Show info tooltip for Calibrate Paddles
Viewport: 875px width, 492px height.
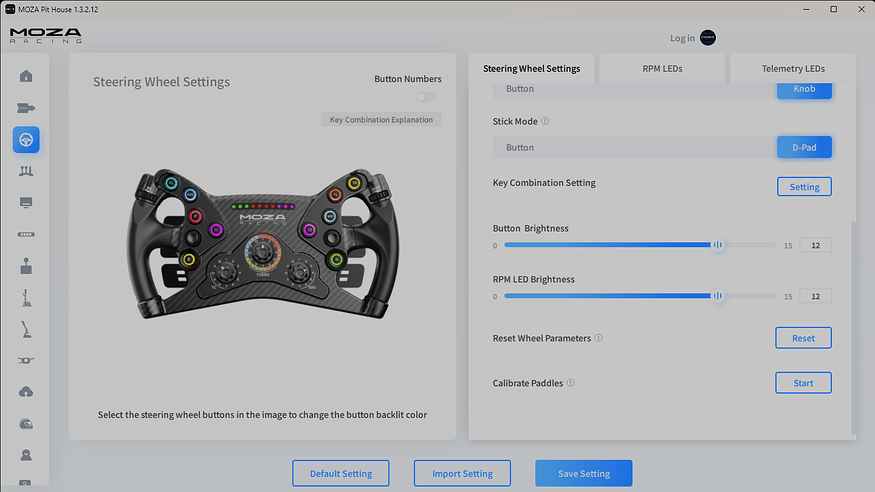[570, 383]
